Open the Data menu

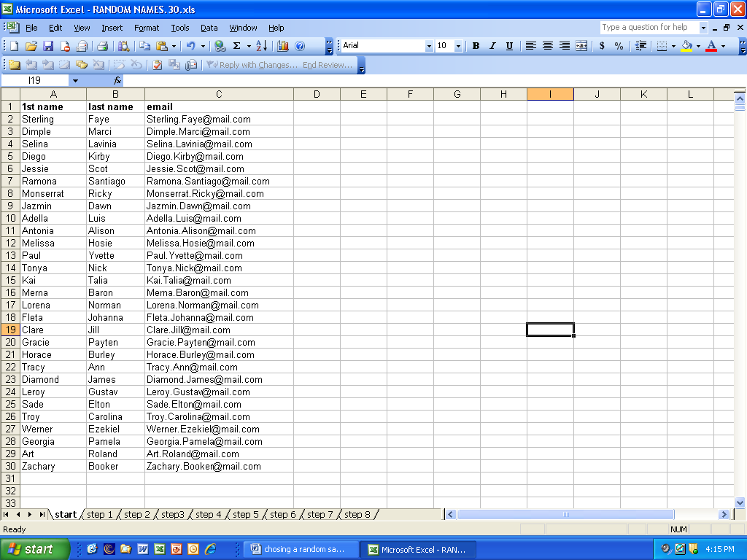(x=209, y=28)
